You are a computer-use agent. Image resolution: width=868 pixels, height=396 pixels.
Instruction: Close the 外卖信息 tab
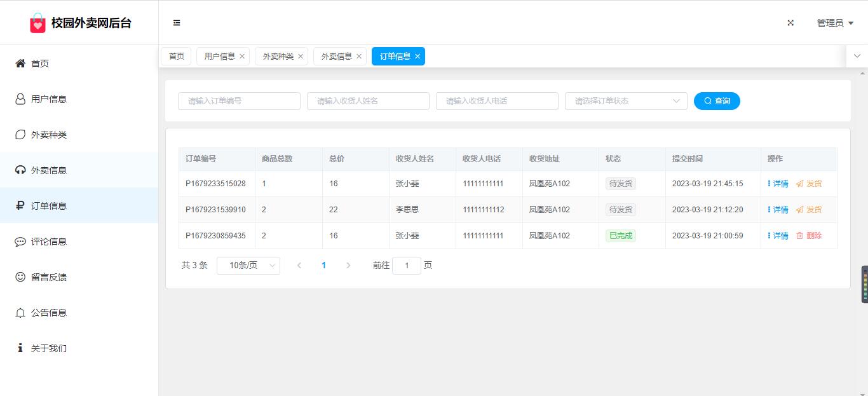(x=359, y=57)
